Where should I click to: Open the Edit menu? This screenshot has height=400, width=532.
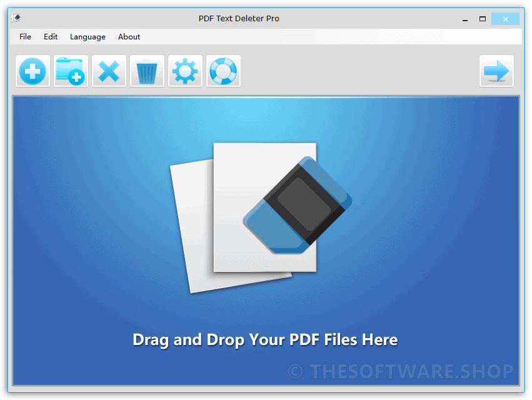tap(51, 37)
